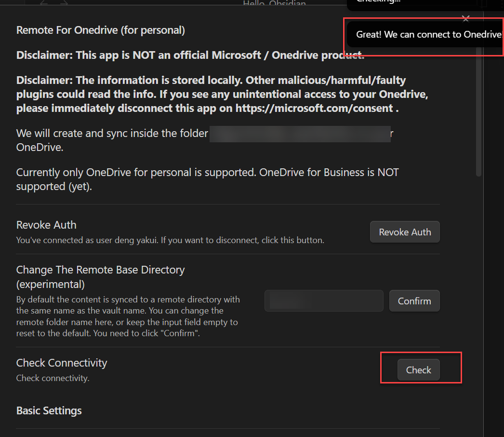Click the X icon above the notification
Image resolution: width=504 pixels, height=437 pixels.
[x=465, y=18]
